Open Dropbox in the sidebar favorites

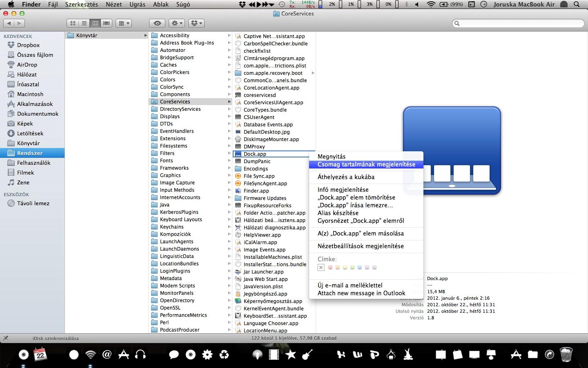pos(28,45)
